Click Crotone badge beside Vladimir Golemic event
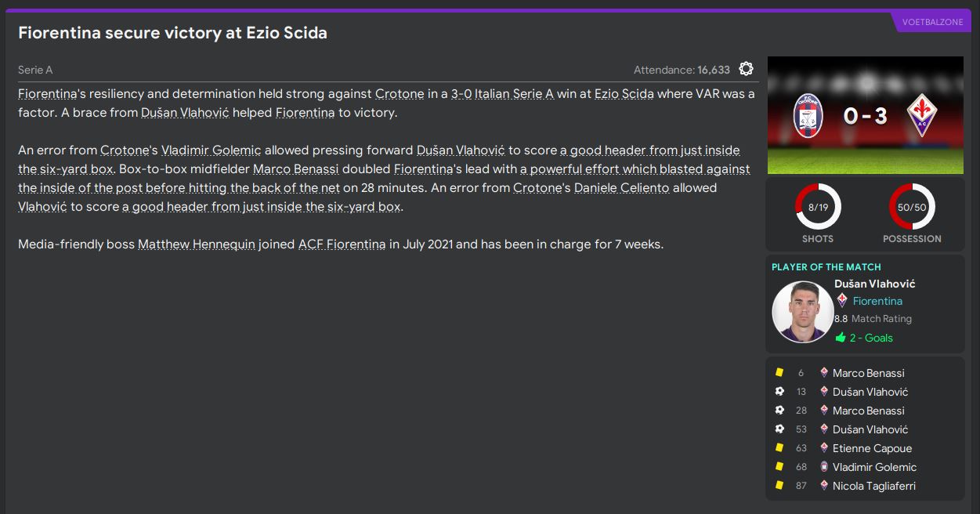This screenshot has width=980, height=514. 823,467
